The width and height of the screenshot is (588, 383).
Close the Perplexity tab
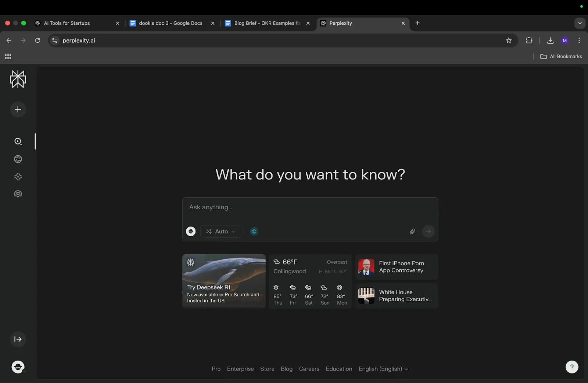point(403,23)
